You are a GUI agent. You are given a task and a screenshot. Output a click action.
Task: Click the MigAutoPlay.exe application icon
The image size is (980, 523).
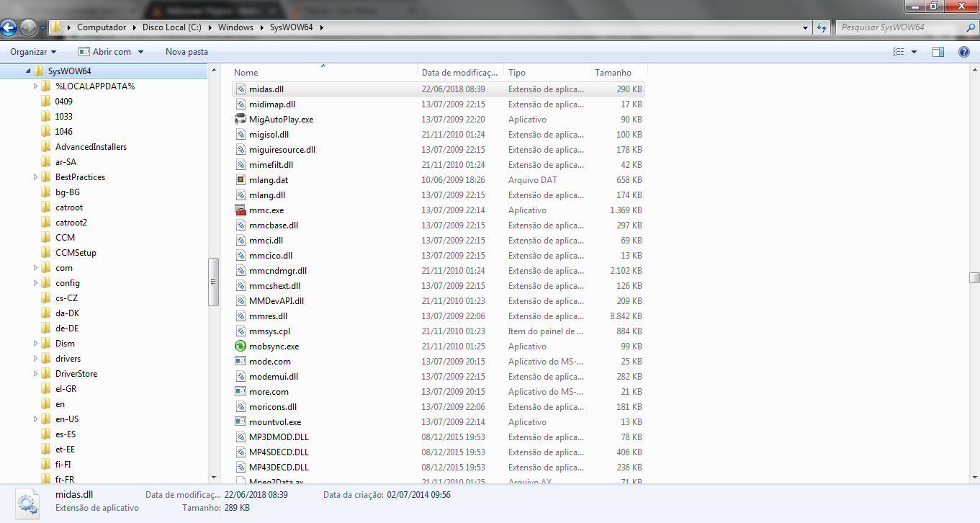(x=239, y=119)
